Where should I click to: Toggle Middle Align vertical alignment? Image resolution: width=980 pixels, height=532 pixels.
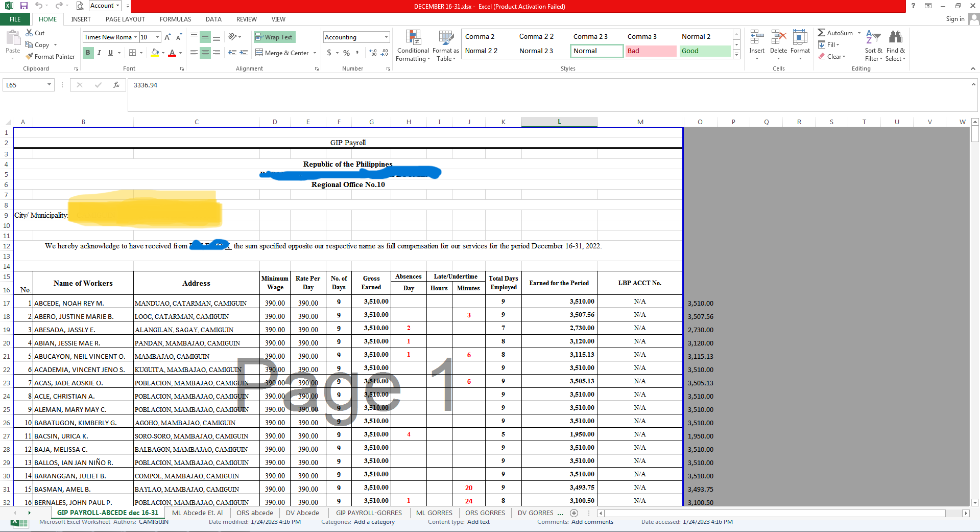[205, 37]
